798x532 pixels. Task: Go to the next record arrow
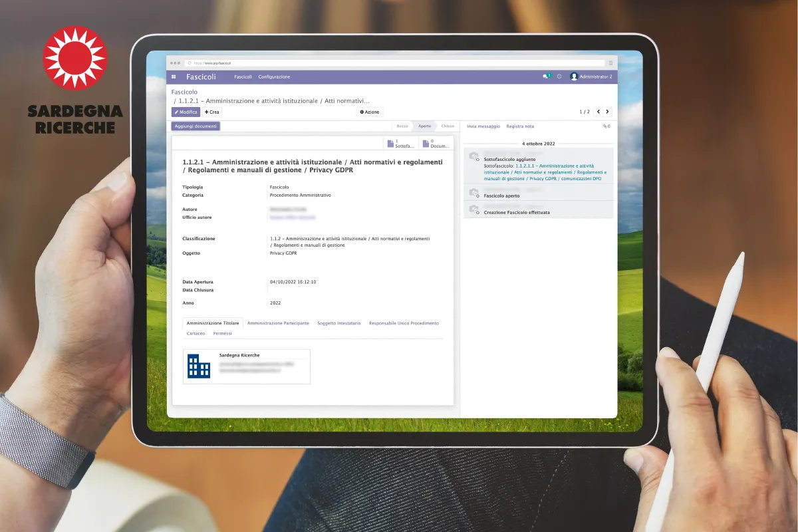pos(607,112)
